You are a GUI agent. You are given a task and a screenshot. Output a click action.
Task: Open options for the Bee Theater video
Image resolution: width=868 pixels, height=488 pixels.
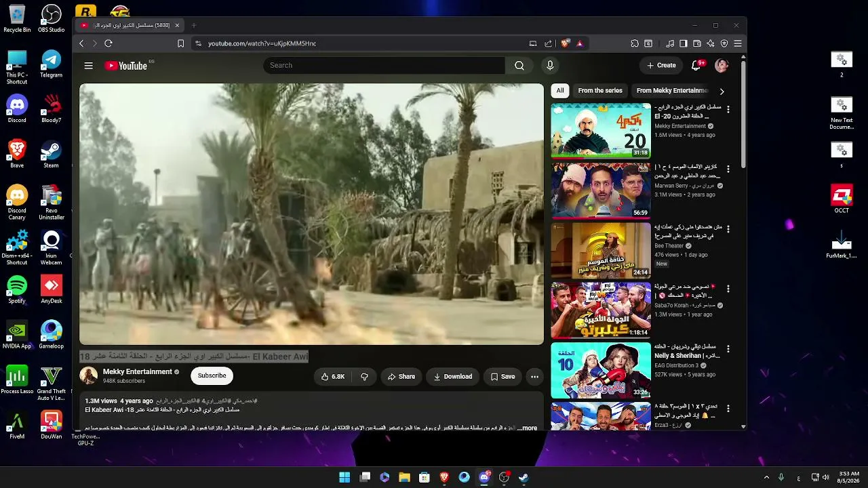pos(728,228)
